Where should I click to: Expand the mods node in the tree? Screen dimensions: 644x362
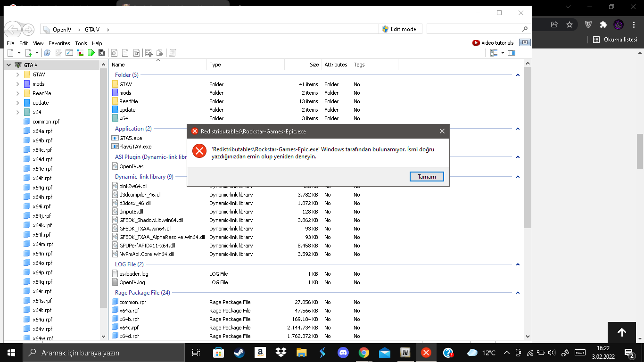point(18,84)
